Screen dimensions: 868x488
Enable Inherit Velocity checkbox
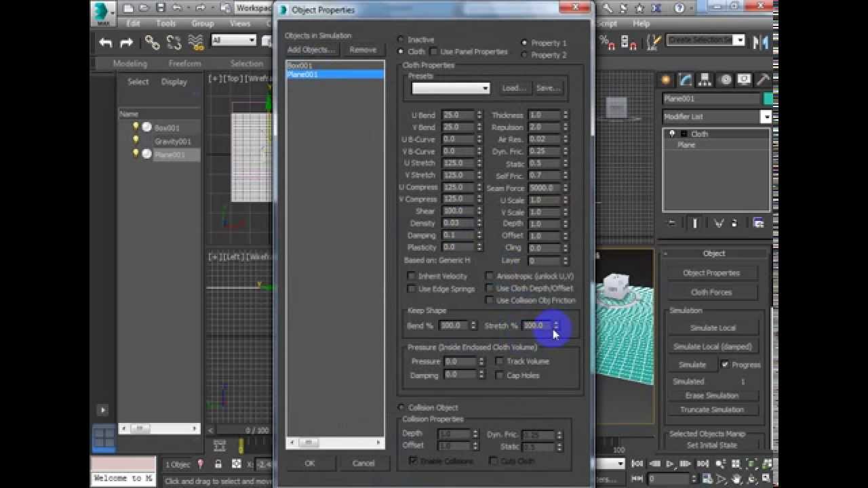pos(411,276)
